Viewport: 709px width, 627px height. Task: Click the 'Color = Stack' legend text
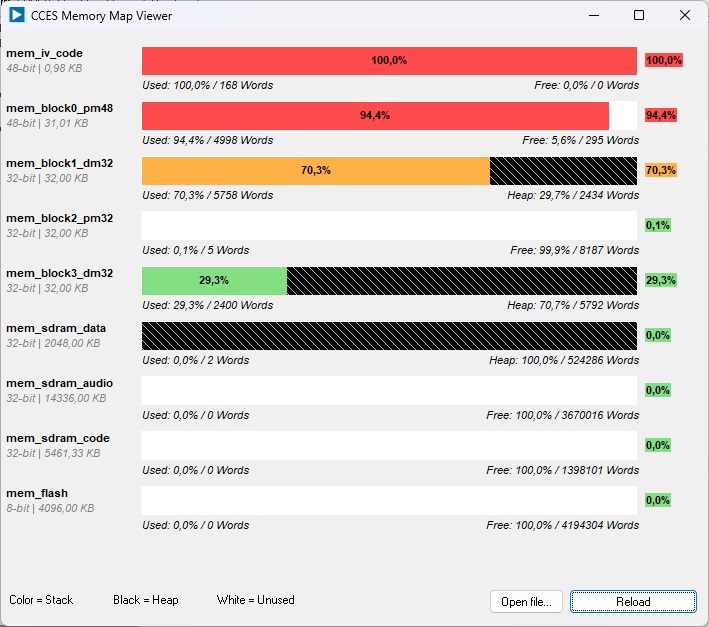(x=41, y=600)
